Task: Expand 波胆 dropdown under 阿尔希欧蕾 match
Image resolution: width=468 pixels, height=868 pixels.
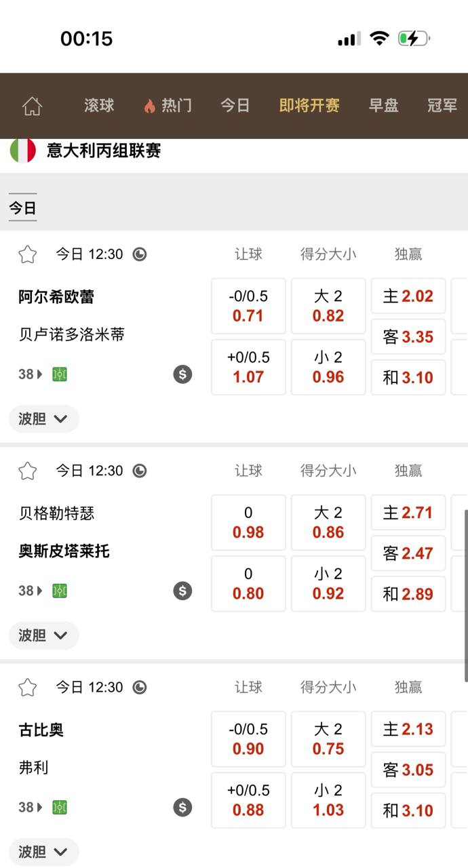Action: [43, 418]
